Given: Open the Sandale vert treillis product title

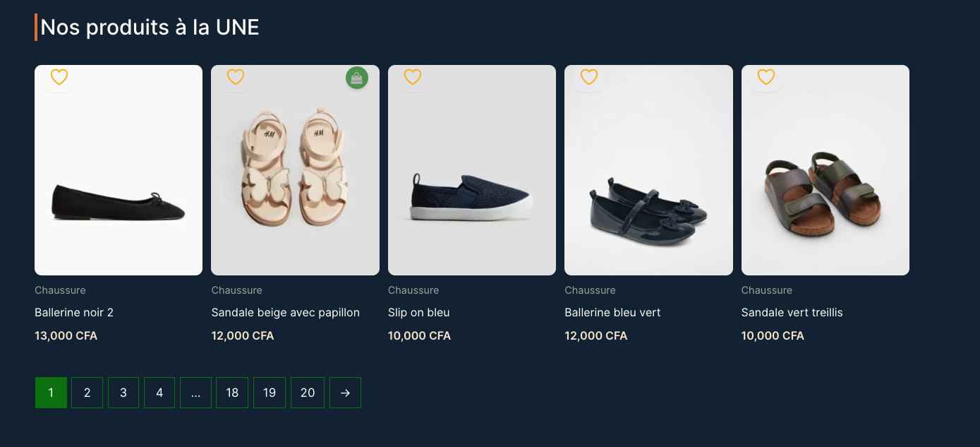Looking at the screenshot, I should pyautogui.click(x=792, y=312).
